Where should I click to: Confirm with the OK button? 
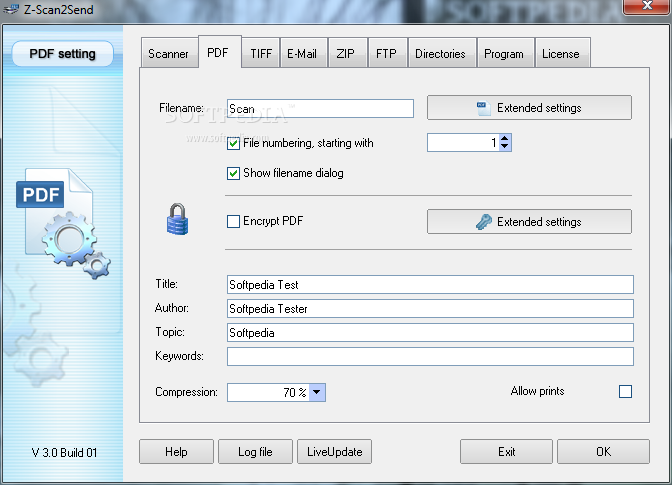click(x=603, y=452)
